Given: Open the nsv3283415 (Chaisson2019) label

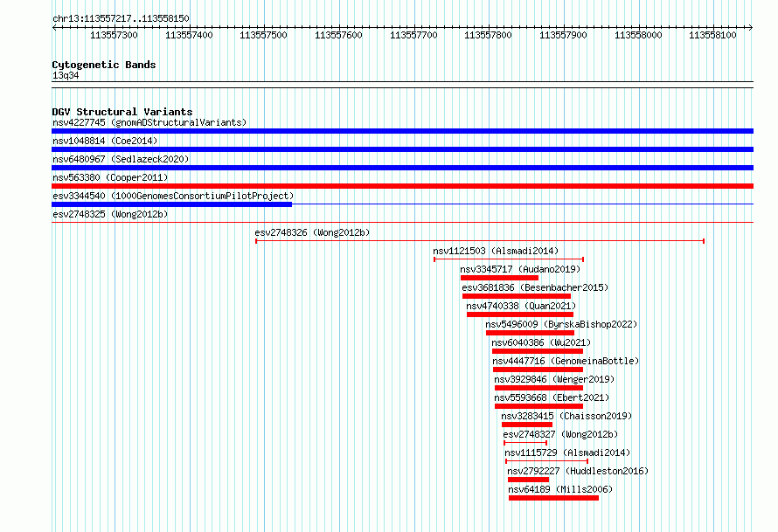Looking at the screenshot, I should (566, 416).
